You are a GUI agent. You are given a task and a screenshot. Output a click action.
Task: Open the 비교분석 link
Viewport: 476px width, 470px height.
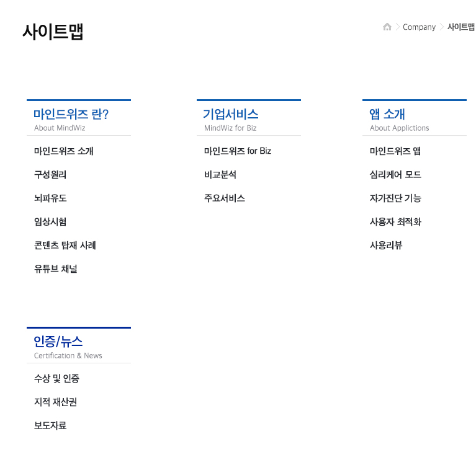pyautogui.click(x=220, y=175)
